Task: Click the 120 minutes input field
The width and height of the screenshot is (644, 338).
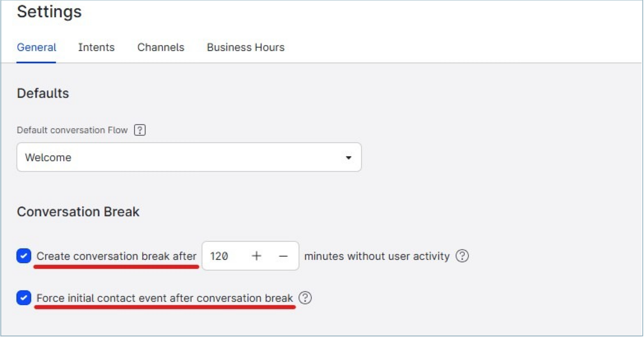Action: (224, 256)
